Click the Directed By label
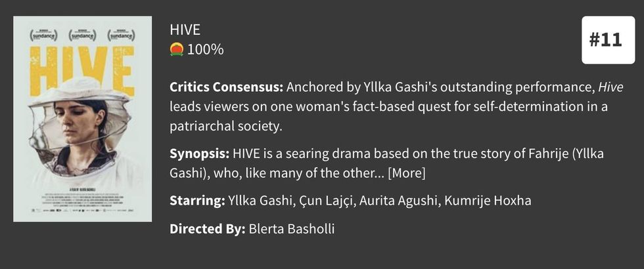This screenshot has width=644, height=269. tap(208, 229)
